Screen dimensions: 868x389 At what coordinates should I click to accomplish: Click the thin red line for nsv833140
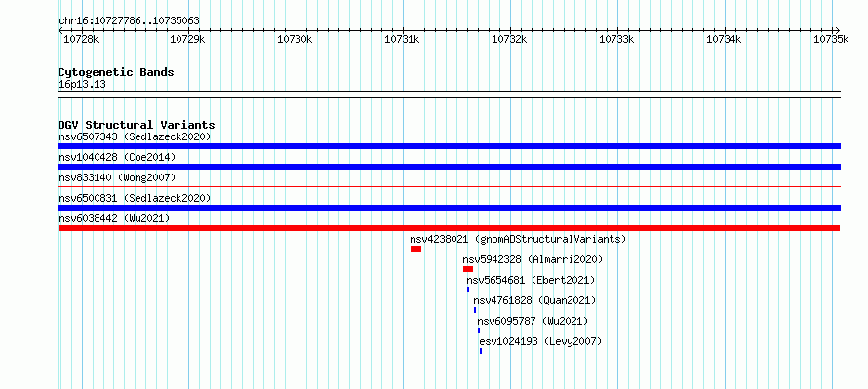pos(449,187)
